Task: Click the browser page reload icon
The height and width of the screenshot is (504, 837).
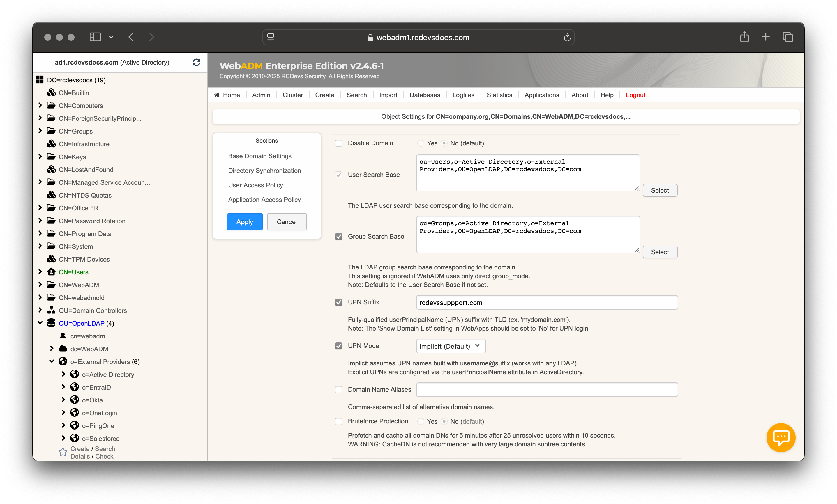Action: coord(567,37)
